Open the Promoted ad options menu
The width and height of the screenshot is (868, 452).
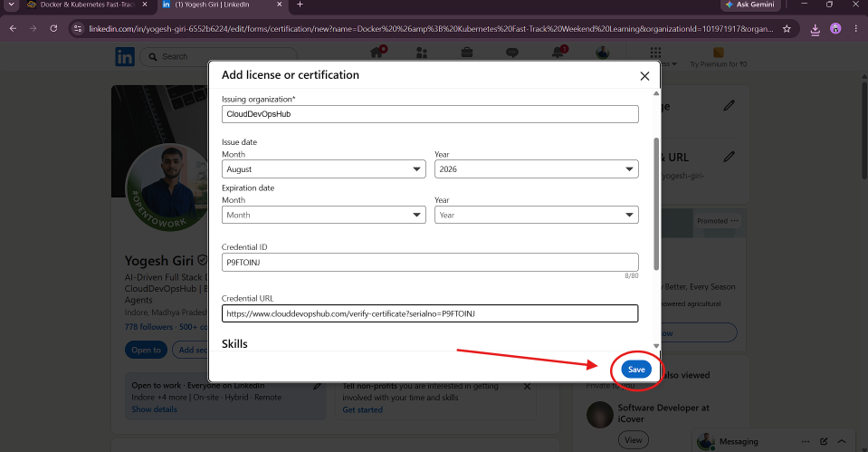pos(735,220)
